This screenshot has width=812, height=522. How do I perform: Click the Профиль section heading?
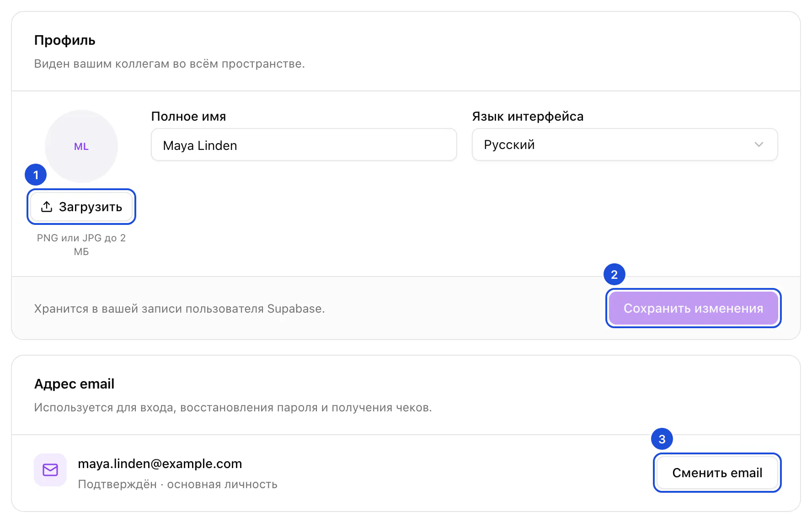tap(65, 40)
